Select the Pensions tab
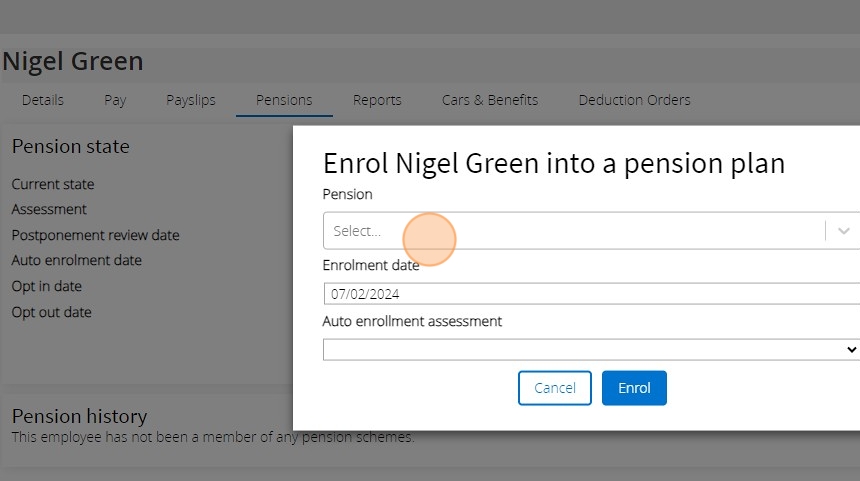This screenshot has width=860, height=481. tap(284, 100)
